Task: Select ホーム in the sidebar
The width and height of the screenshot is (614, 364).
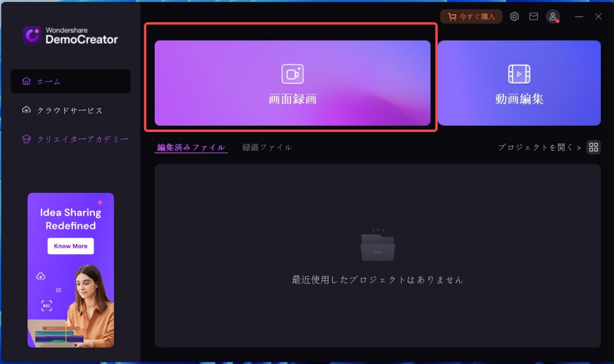Action: [x=71, y=81]
